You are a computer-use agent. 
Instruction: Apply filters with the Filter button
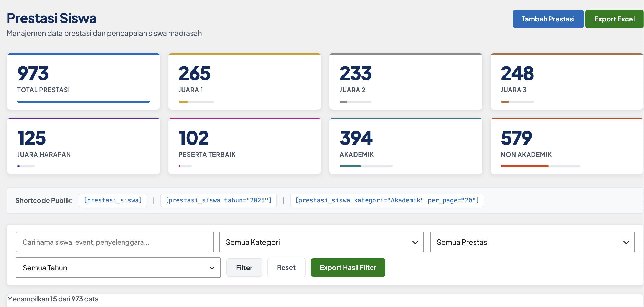[244, 268]
